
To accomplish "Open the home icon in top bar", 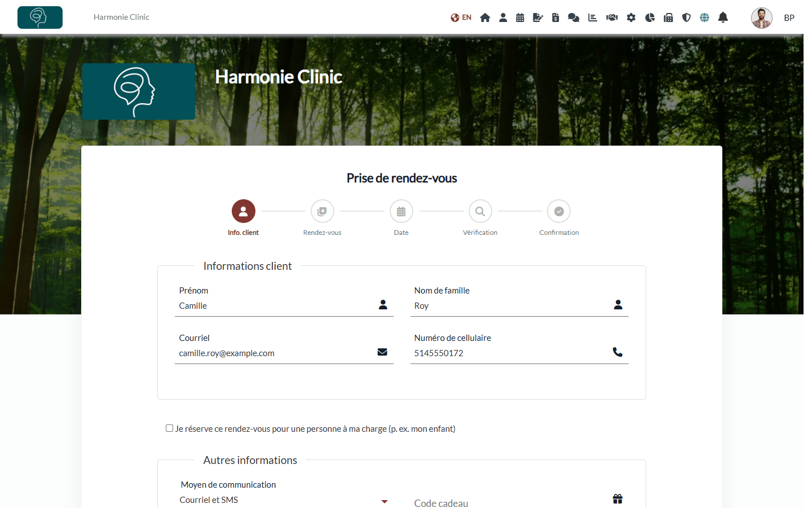I will [485, 17].
